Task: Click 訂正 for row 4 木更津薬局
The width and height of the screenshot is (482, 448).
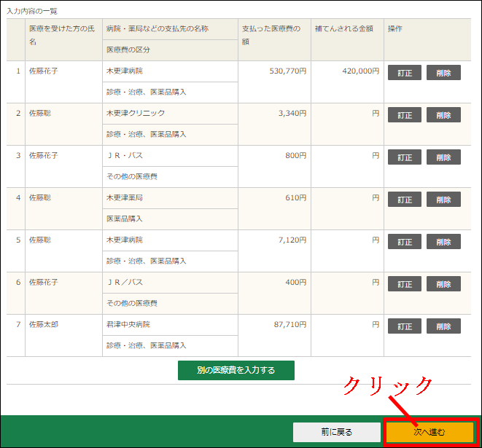Action: pyautogui.click(x=404, y=200)
